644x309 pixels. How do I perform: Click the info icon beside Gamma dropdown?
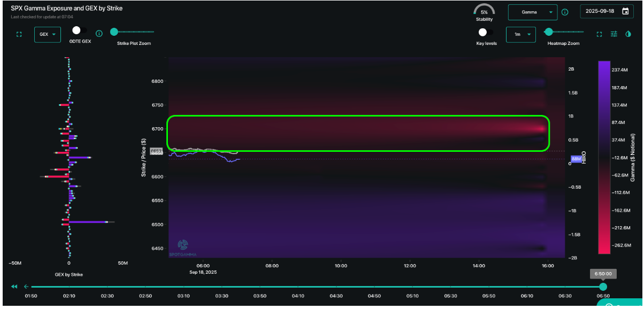tap(565, 12)
